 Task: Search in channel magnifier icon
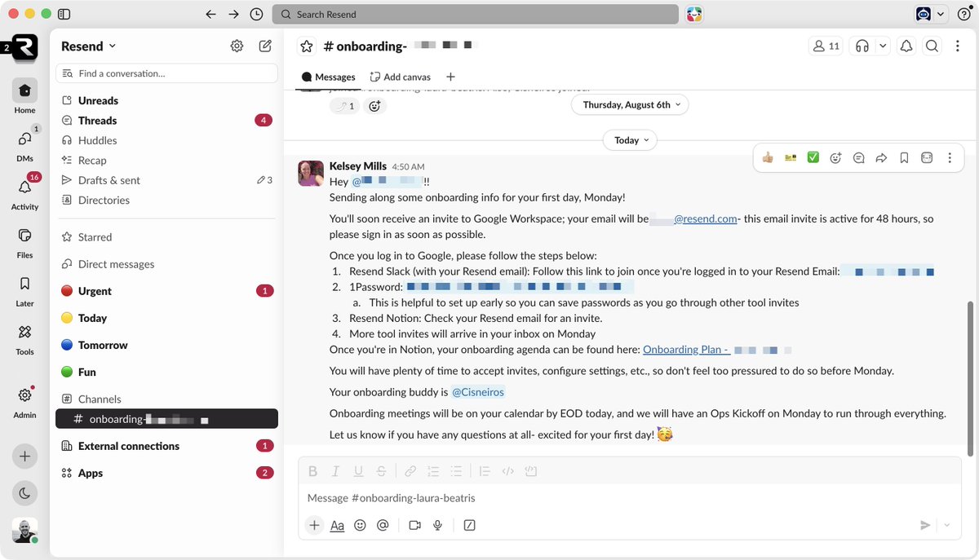932,46
